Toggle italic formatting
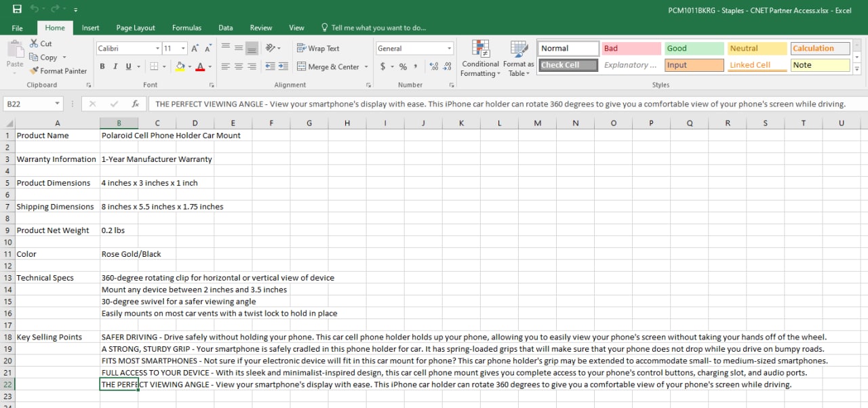This screenshot has height=408, width=868. [x=115, y=66]
